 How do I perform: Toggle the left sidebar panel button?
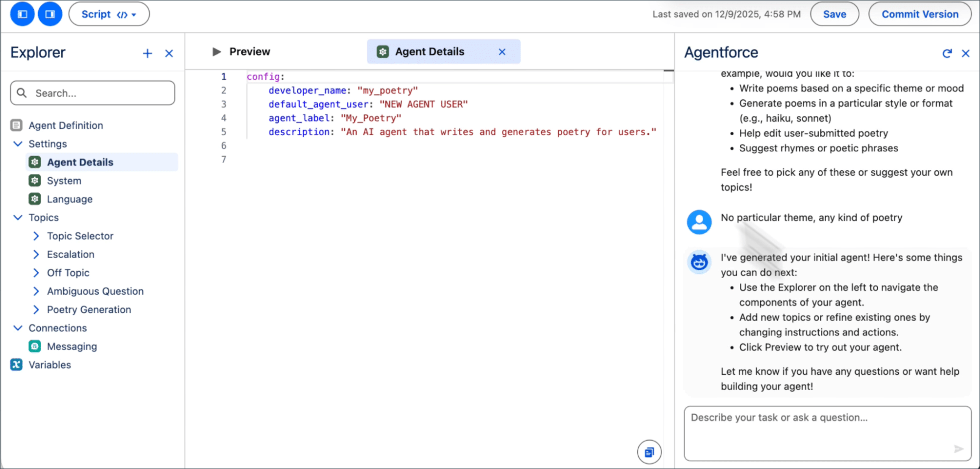pos(22,14)
